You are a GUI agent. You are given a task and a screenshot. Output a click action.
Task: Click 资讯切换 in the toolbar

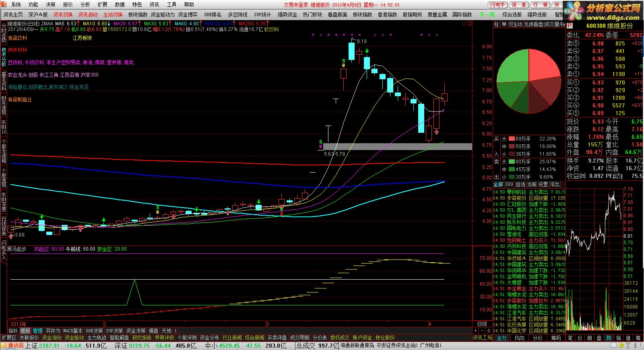[63, 14]
